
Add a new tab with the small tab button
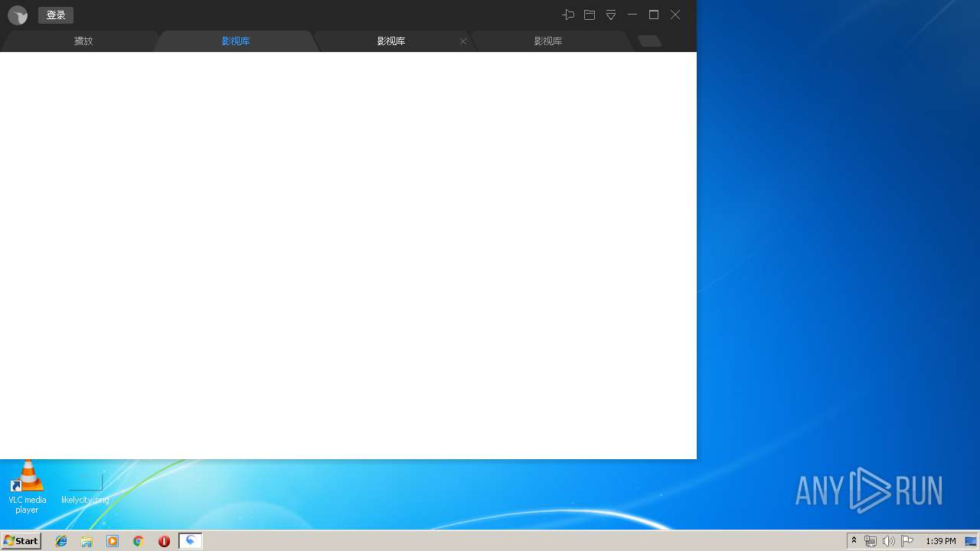point(649,41)
